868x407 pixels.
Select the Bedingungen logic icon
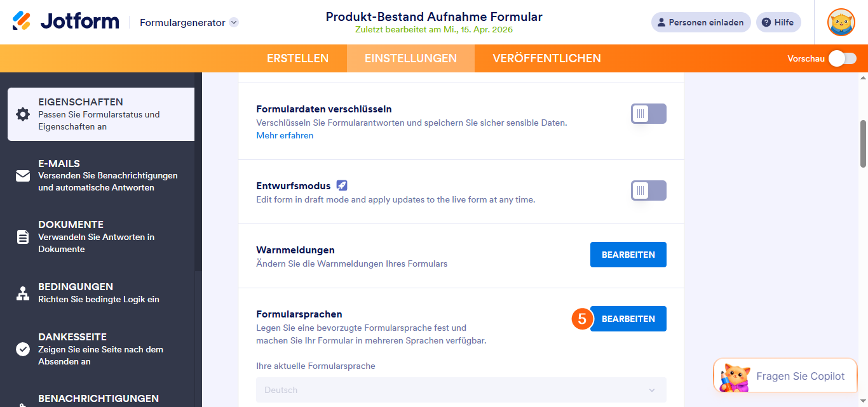pyautogui.click(x=23, y=293)
